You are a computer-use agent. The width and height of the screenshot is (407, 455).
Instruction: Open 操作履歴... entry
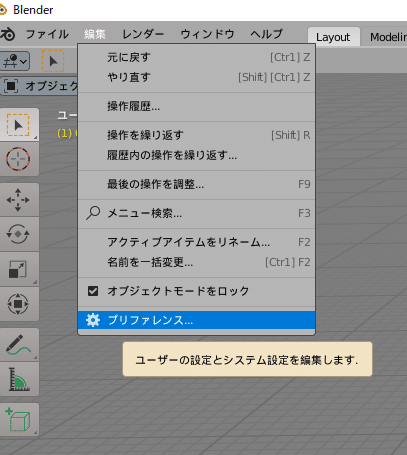coord(196,106)
